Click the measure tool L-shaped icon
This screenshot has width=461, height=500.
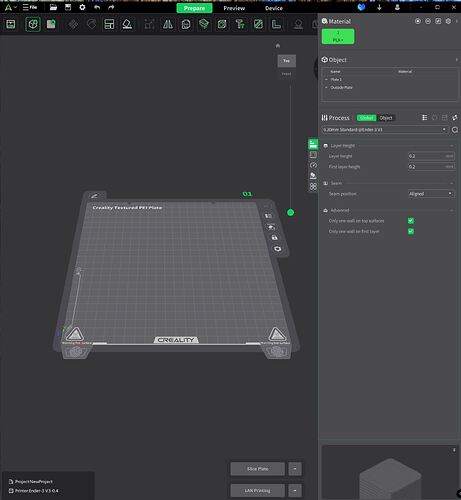[x=276, y=24]
